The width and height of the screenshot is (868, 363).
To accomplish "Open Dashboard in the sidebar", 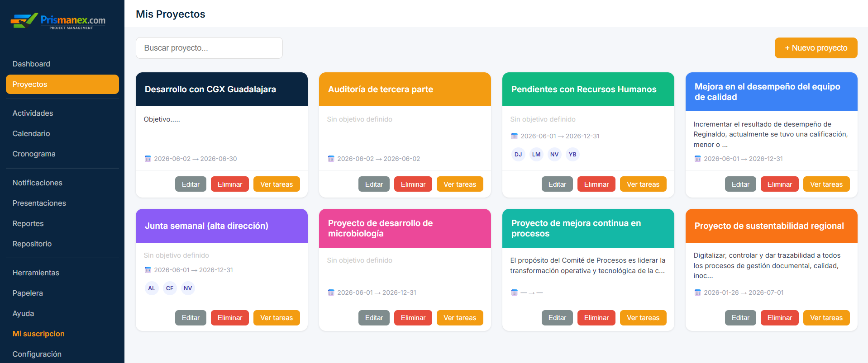I will pos(62,64).
